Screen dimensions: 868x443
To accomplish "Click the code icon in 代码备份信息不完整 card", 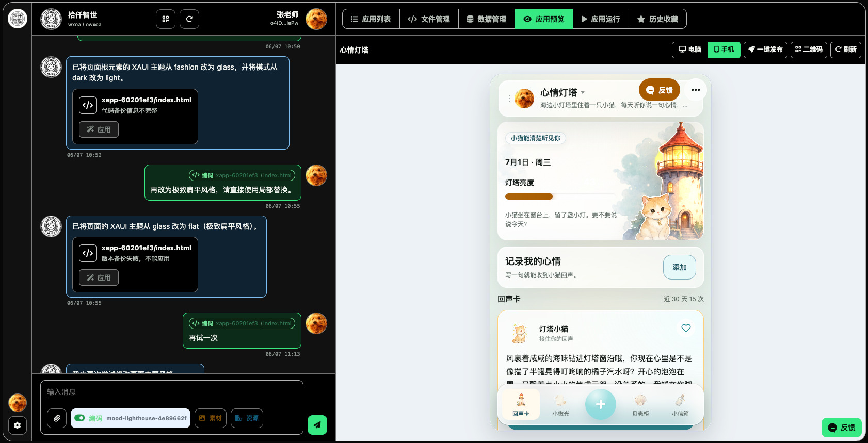I will click(88, 105).
